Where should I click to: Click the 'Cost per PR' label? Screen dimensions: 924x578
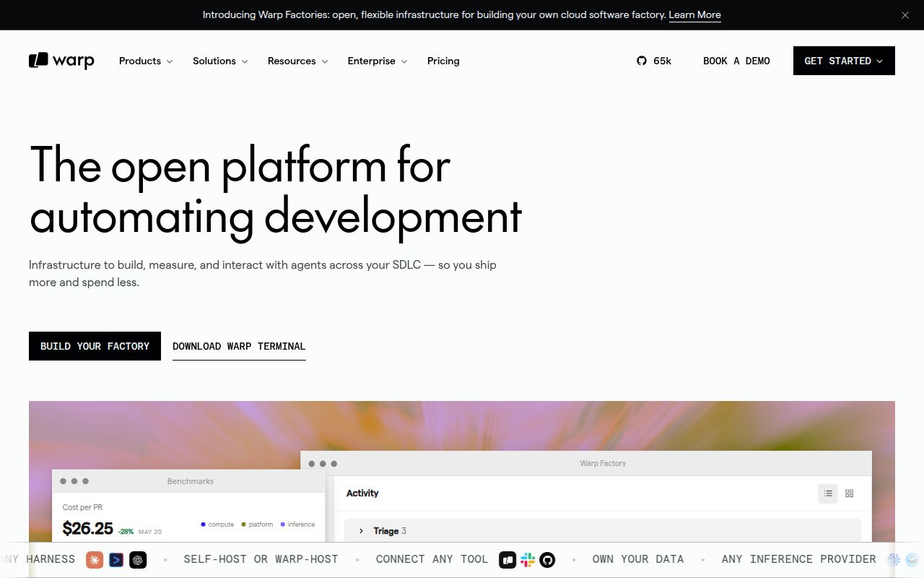point(82,507)
